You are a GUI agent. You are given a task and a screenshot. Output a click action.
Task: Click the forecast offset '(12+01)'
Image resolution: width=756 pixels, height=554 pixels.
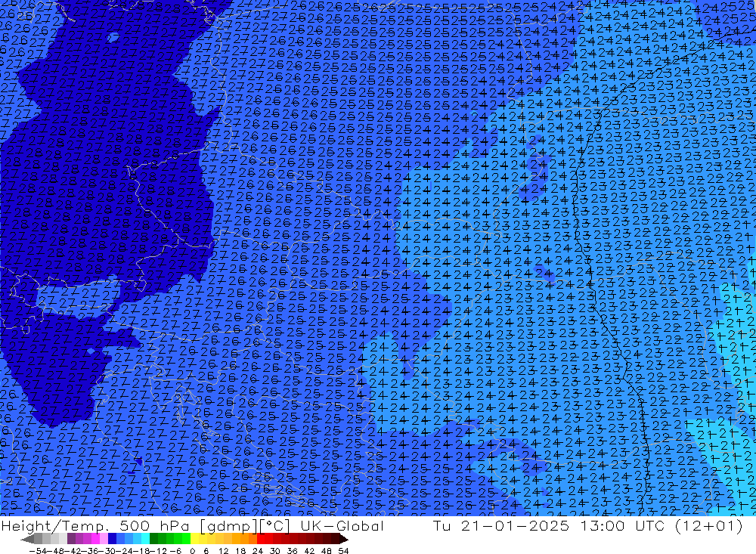click(708, 526)
